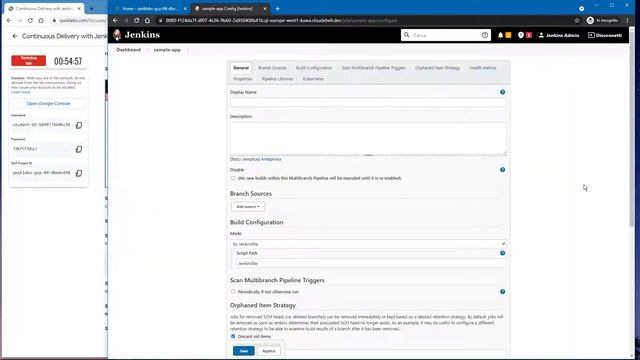Switch to the Build Configuration tab
Screen dimensions: 640x360
tap(314, 68)
